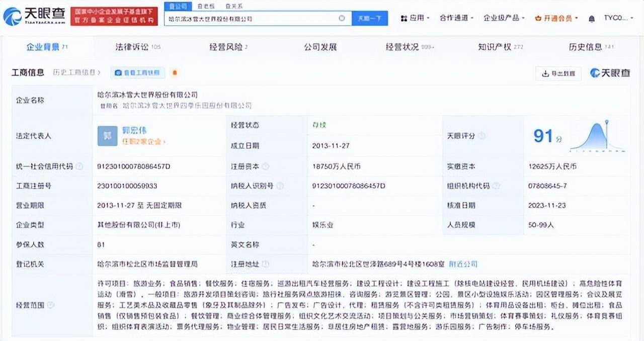Open the 任职2家企业 link

(143, 142)
